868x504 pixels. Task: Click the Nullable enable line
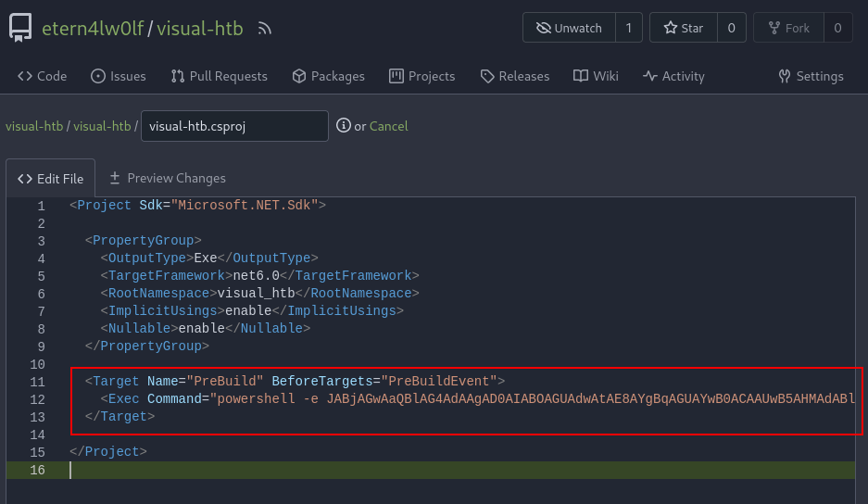(206, 328)
